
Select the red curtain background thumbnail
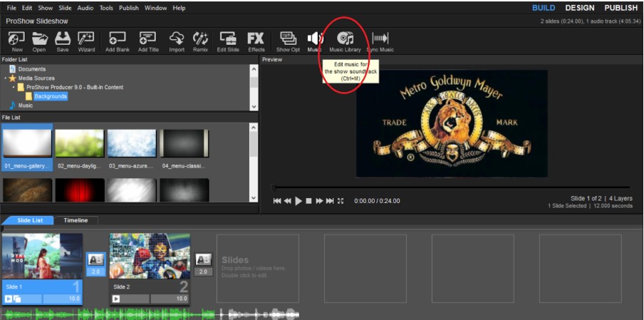[80, 190]
